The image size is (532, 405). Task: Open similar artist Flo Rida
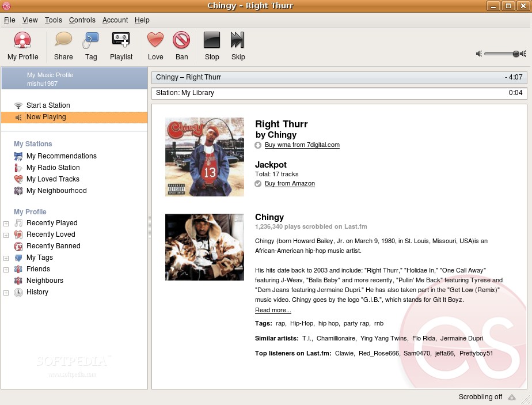coord(424,338)
